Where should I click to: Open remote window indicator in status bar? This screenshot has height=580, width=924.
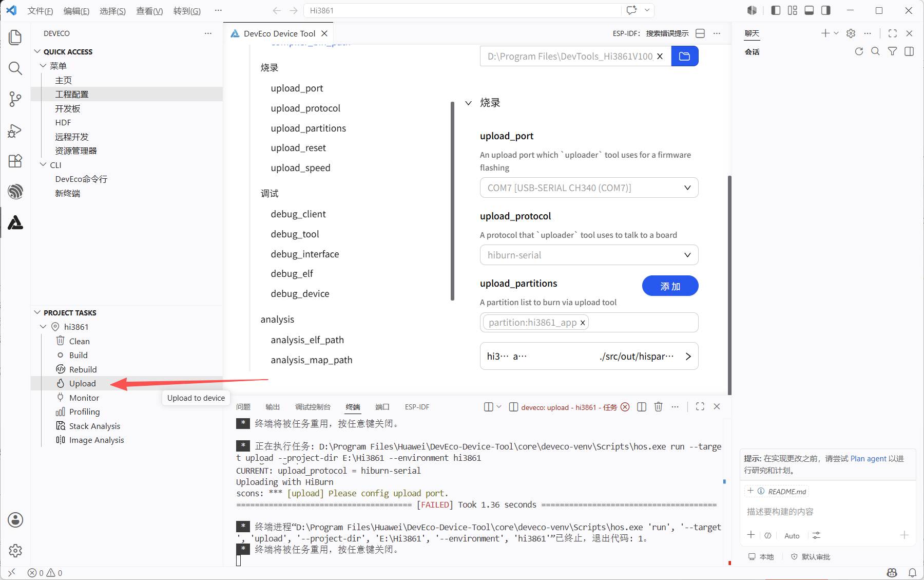(11, 572)
